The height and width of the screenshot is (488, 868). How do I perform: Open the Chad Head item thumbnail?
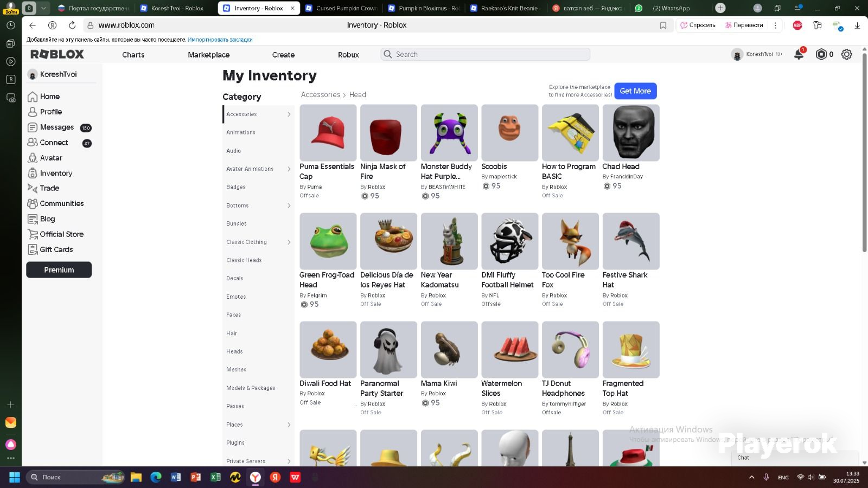631,133
